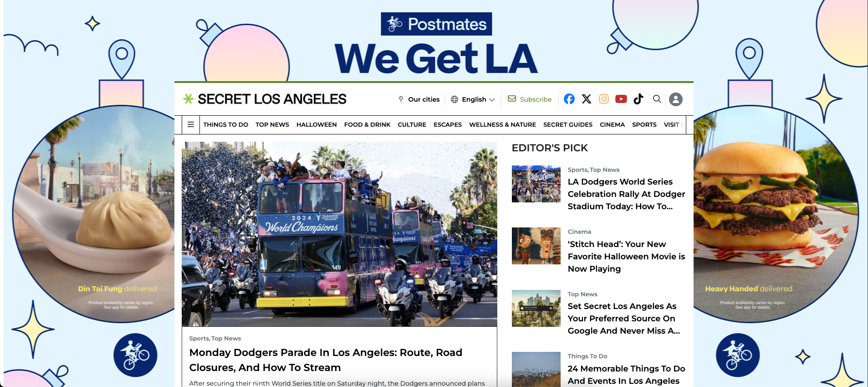
Task: Go to the Halloween section
Action: pos(317,124)
